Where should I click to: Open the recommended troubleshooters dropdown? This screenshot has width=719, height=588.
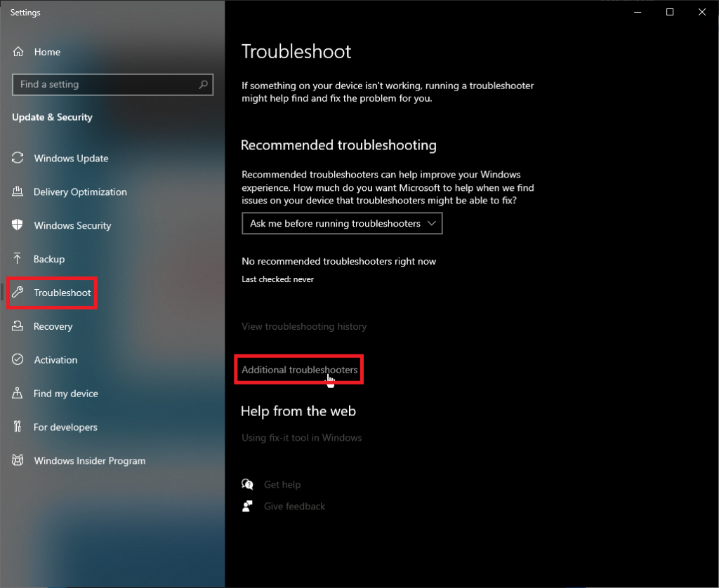coord(342,224)
